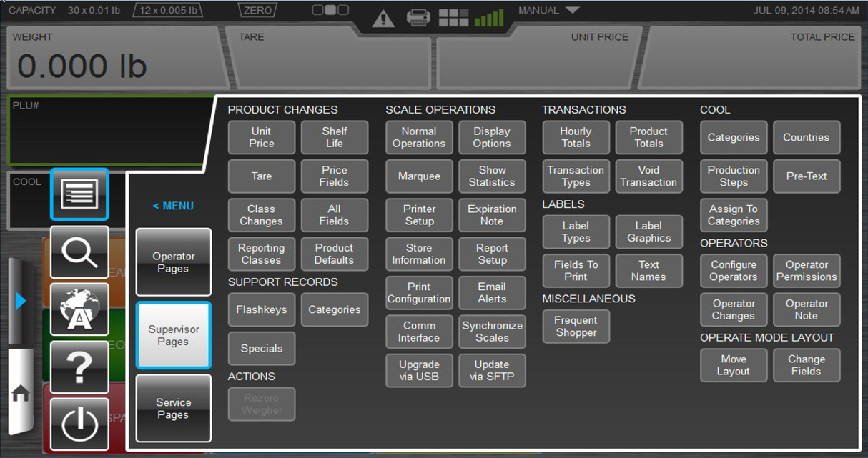Click the printer status icon
Screen dimensions: 868x458
419,17
